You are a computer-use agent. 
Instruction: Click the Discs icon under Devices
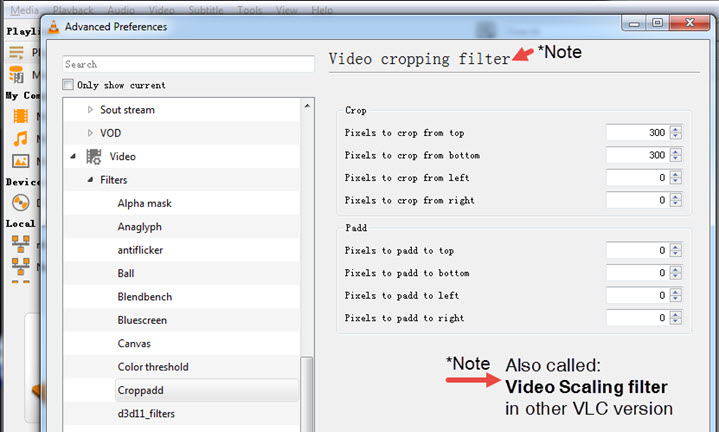coord(21,202)
